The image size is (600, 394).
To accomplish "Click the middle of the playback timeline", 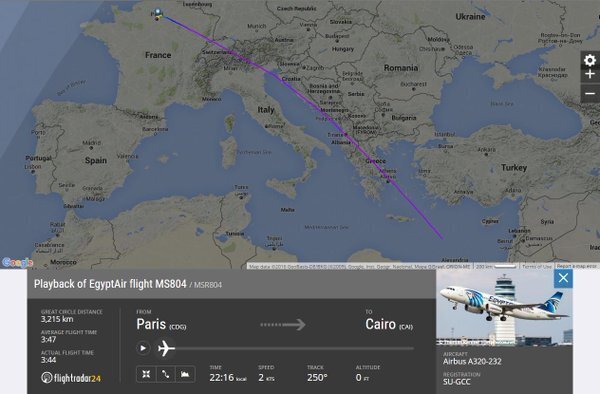I will coord(294,348).
